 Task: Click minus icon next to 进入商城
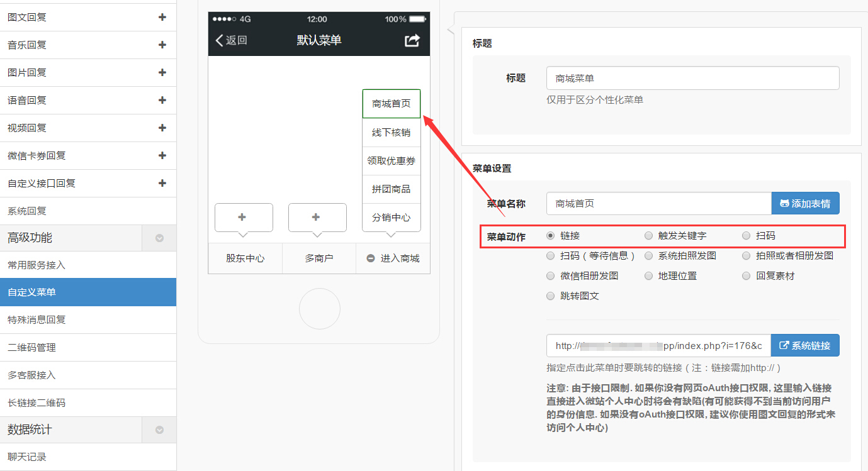371,258
